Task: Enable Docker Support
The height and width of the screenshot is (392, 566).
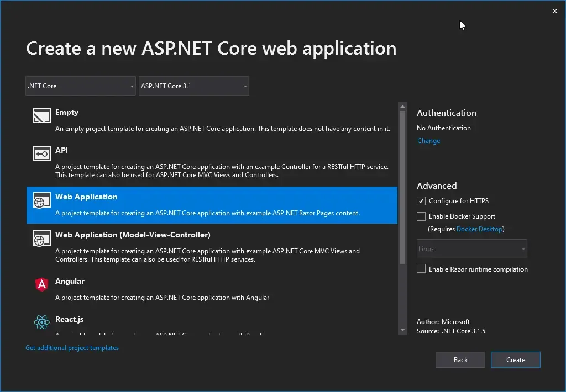Action: coord(421,216)
